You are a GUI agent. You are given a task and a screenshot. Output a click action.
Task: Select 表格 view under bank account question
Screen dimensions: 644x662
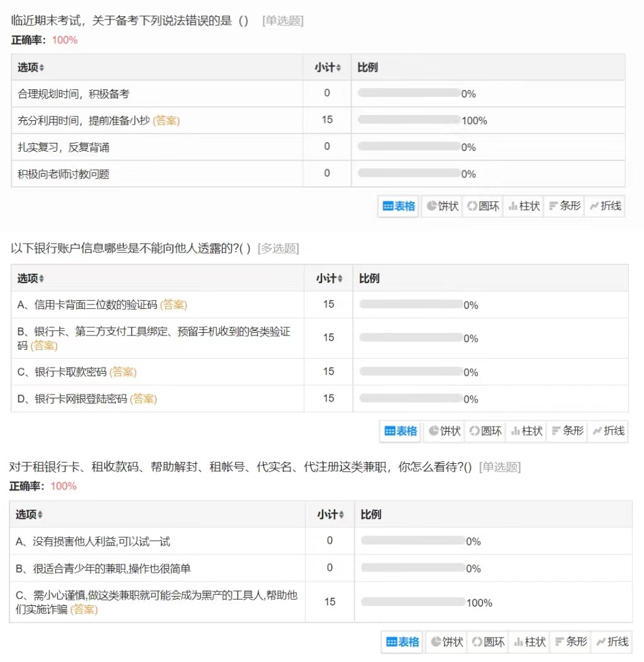pyautogui.click(x=401, y=431)
